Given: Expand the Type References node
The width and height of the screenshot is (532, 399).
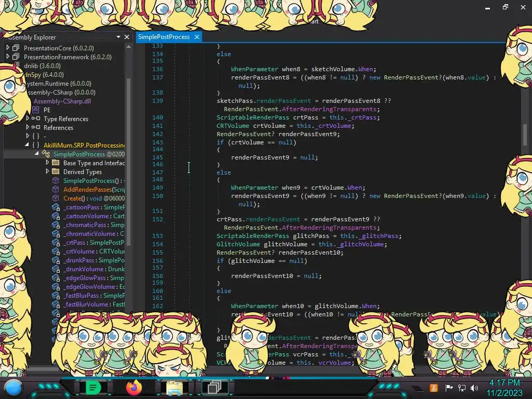Looking at the screenshot, I should [28, 118].
